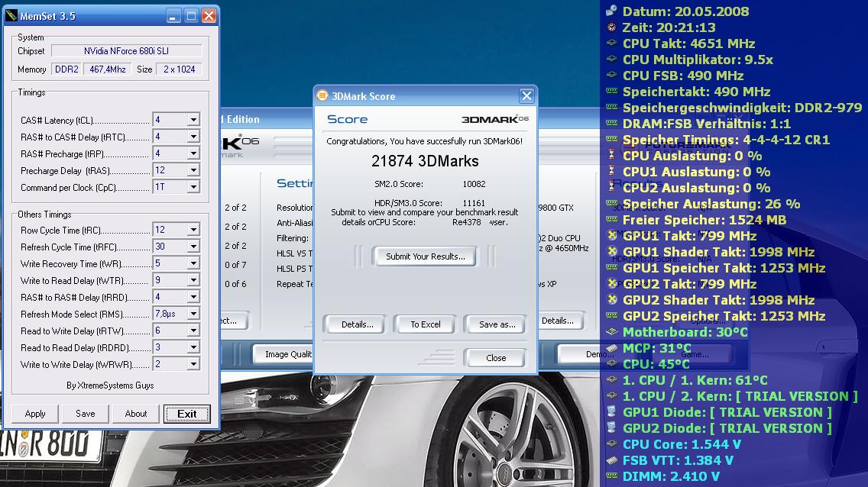
Task: Open Read to Read Delay (tRDRD) dropdown
Action: (x=193, y=347)
